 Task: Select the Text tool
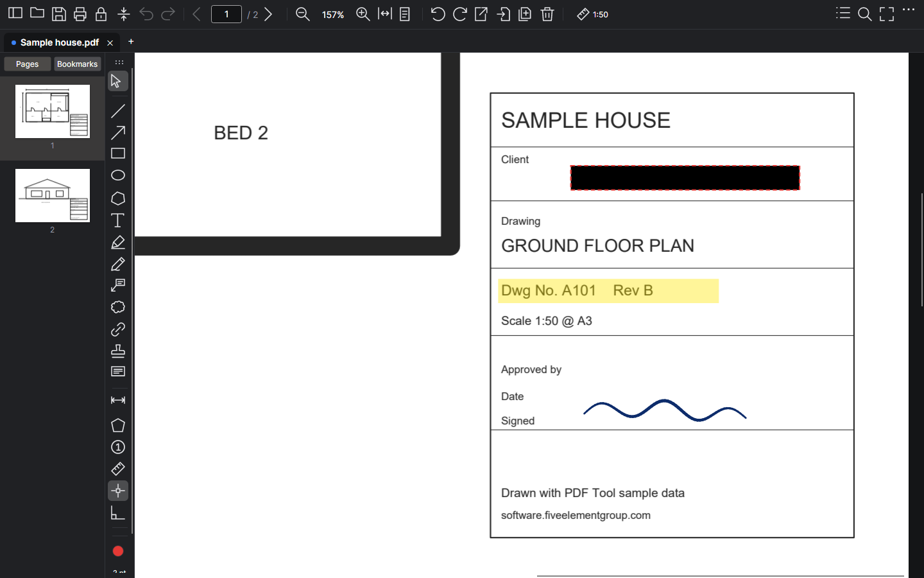pos(118,220)
